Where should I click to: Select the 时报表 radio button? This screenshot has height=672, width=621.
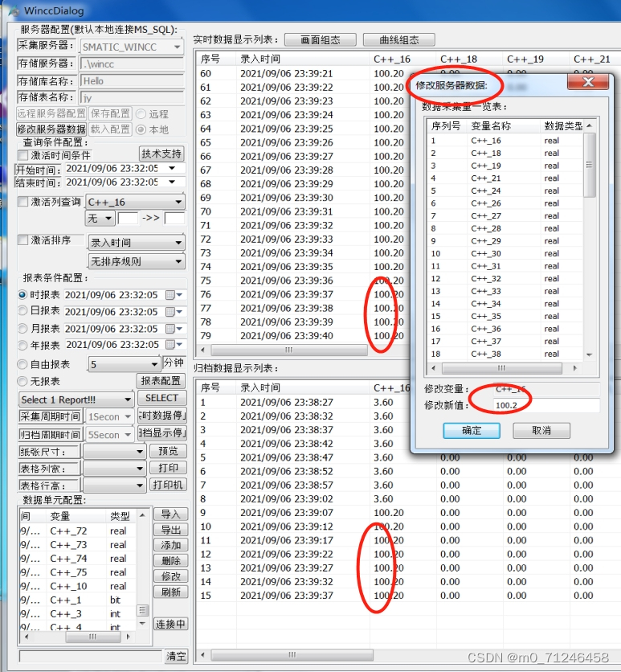pyautogui.click(x=22, y=294)
